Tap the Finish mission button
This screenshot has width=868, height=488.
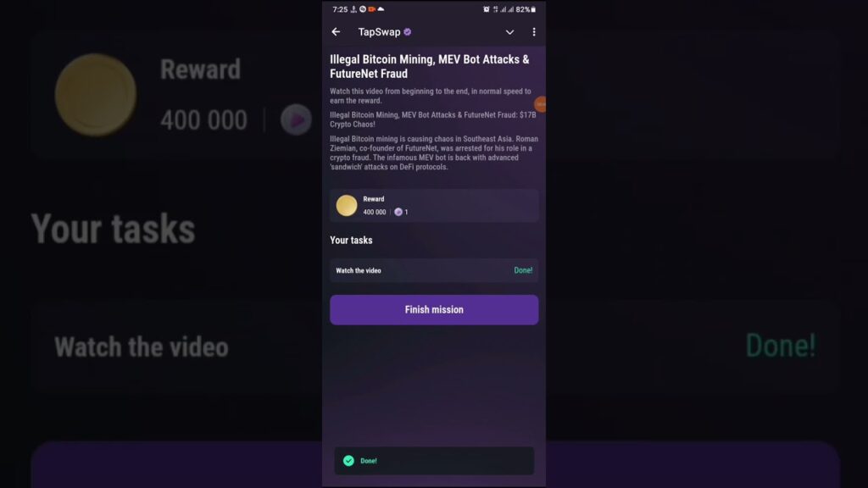click(x=434, y=310)
